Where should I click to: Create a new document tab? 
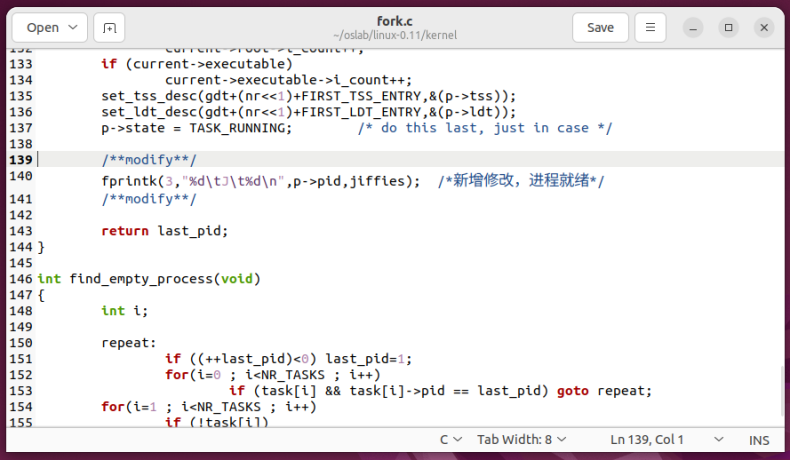pyautogui.click(x=109, y=28)
